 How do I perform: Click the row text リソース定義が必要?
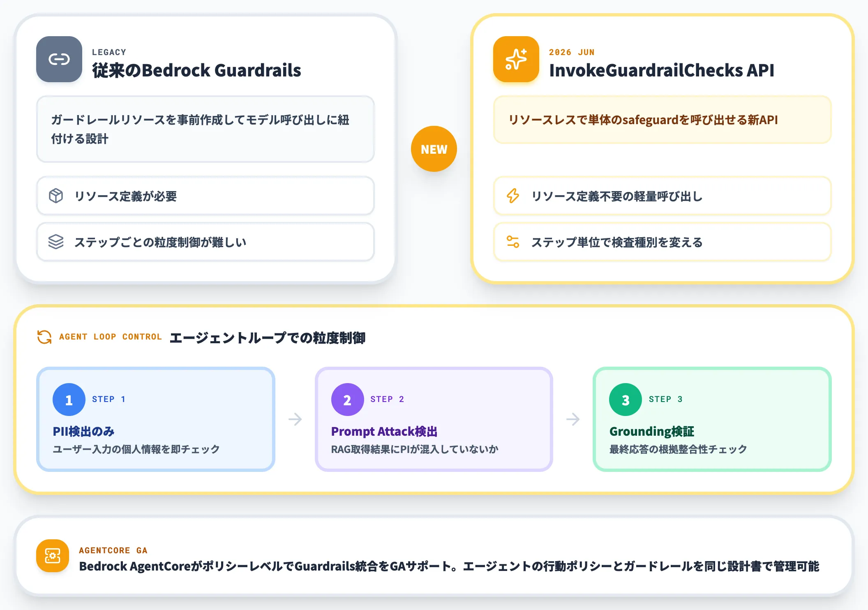pos(125,196)
